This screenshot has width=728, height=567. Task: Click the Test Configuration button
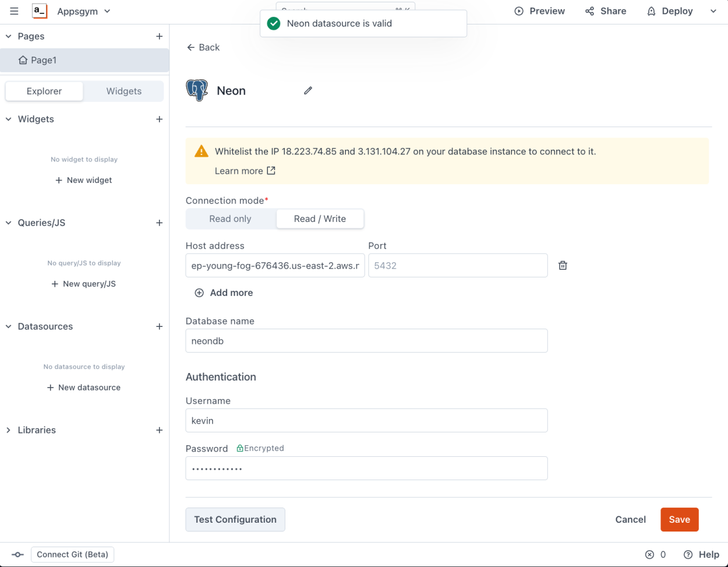(x=235, y=519)
